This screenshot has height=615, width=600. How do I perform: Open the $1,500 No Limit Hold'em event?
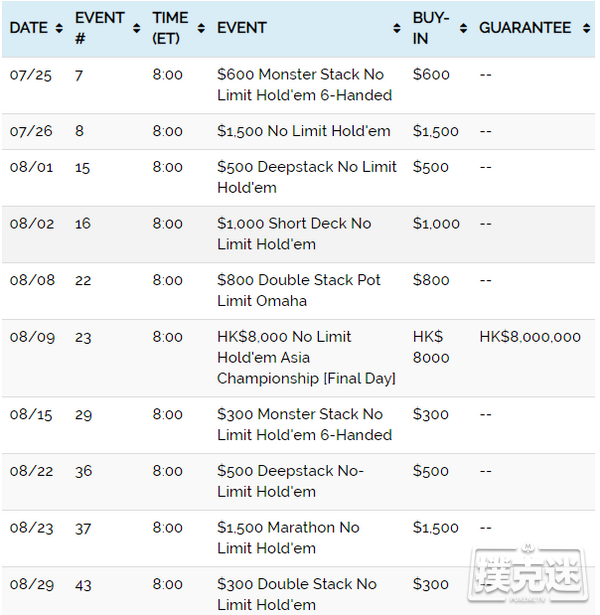tap(304, 131)
